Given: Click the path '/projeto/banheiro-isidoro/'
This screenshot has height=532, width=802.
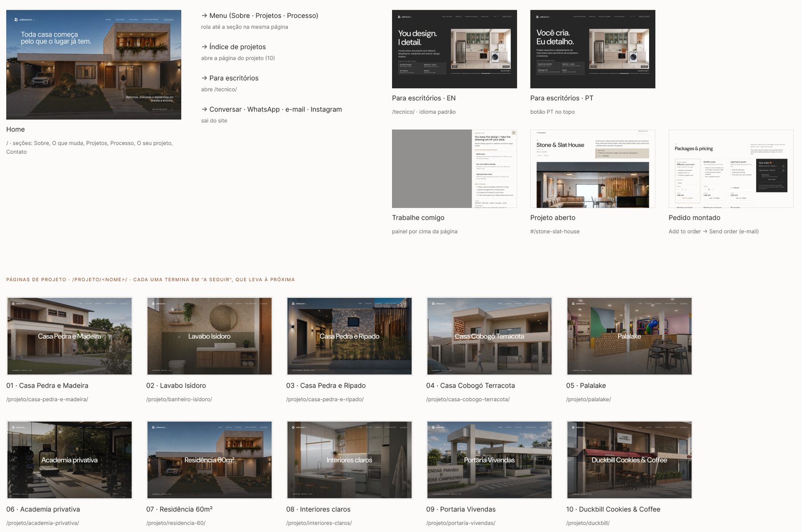Looking at the screenshot, I should [x=179, y=400].
